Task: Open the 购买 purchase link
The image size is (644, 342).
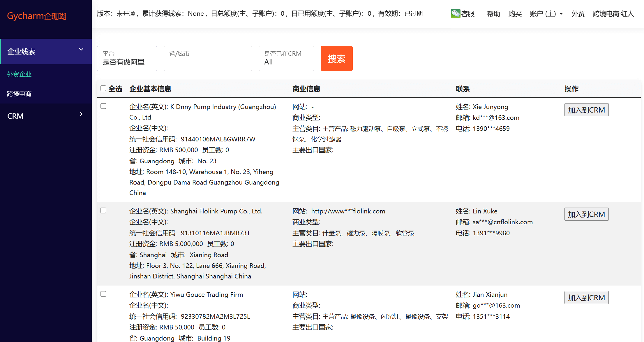Action: (x=515, y=14)
